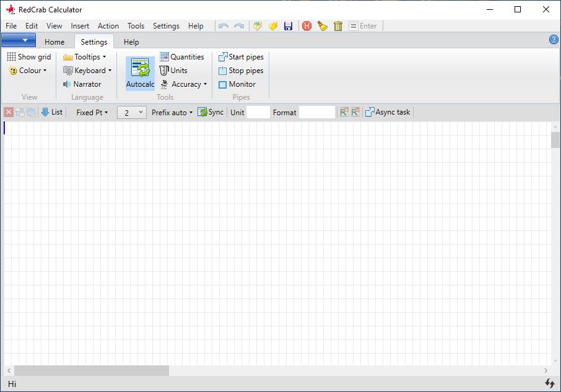
Task: Expand the Accuracy dropdown
Action: click(183, 84)
